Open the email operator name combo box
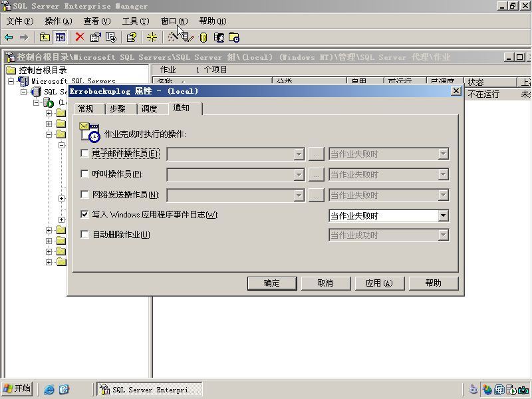 click(x=235, y=154)
